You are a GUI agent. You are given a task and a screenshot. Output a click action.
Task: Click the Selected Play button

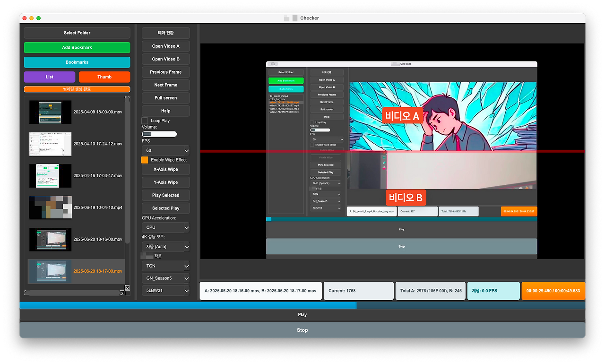[x=166, y=208]
